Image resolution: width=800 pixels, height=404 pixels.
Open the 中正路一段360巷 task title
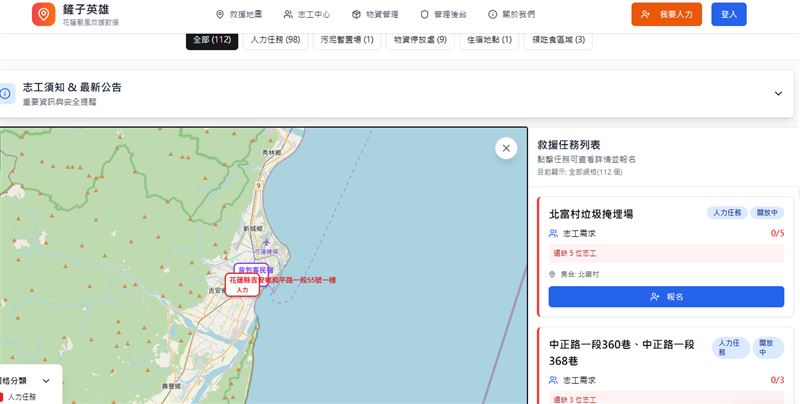pyautogui.click(x=622, y=352)
